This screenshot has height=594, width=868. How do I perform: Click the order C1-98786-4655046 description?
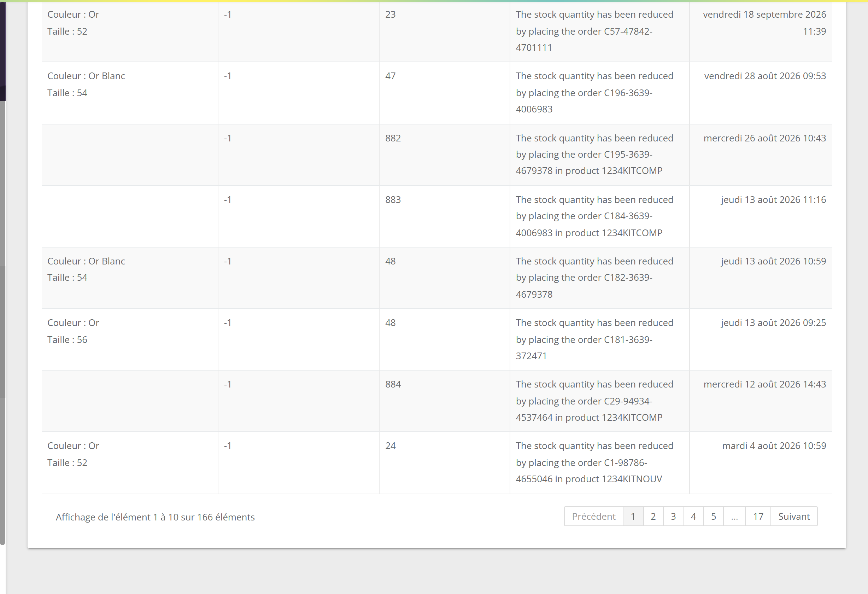click(x=594, y=462)
